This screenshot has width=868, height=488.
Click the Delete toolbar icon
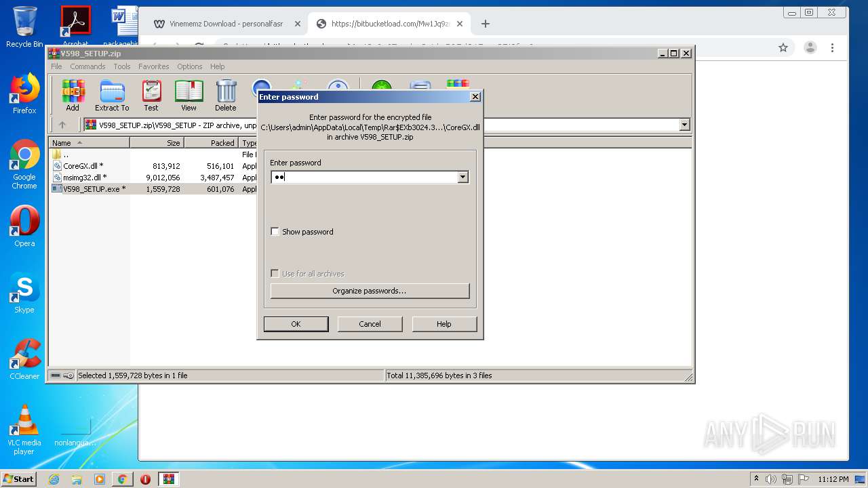coord(226,95)
